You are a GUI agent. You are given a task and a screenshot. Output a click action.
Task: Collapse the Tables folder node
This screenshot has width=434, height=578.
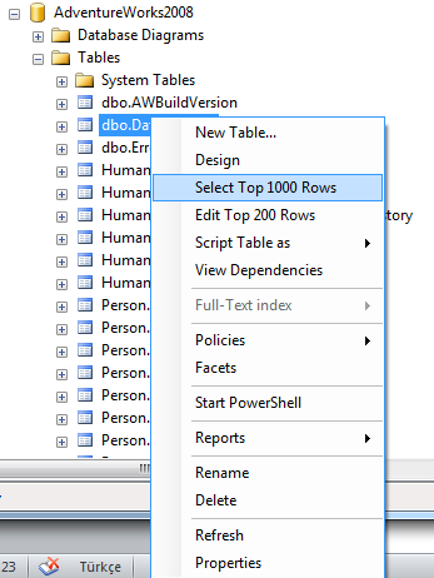click(x=38, y=59)
